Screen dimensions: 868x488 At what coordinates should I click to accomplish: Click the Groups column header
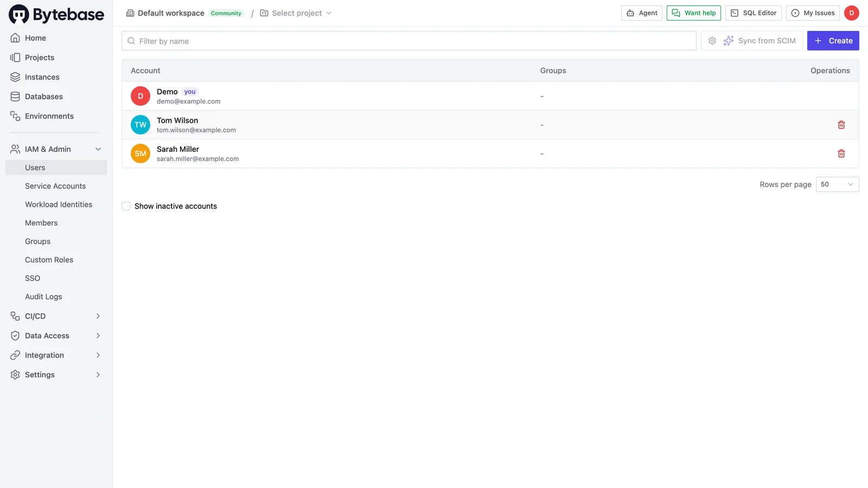click(553, 70)
